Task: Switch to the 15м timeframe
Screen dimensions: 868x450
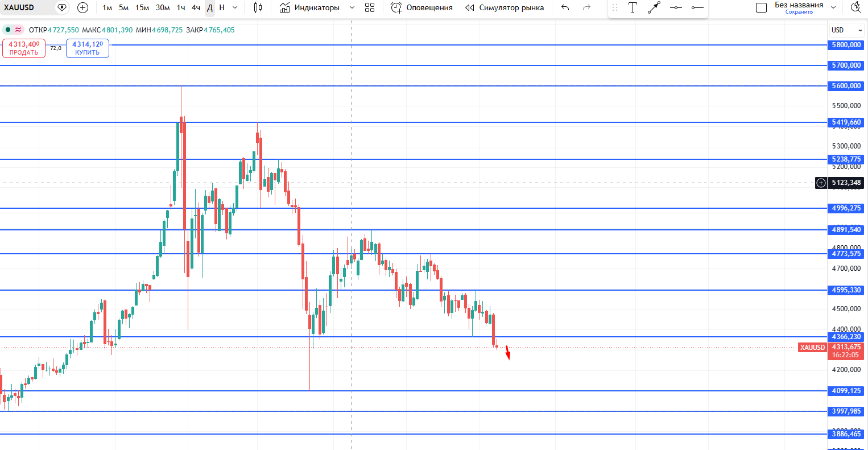Action: point(142,7)
